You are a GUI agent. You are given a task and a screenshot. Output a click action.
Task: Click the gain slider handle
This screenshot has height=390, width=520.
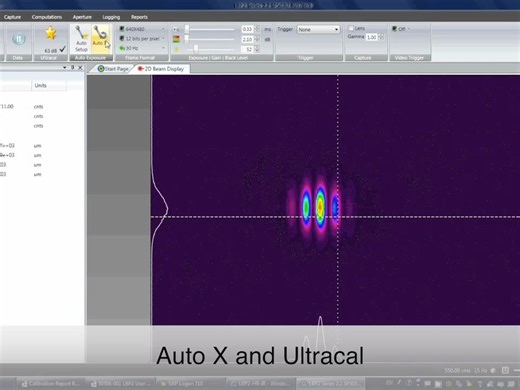pyautogui.click(x=187, y=39)
